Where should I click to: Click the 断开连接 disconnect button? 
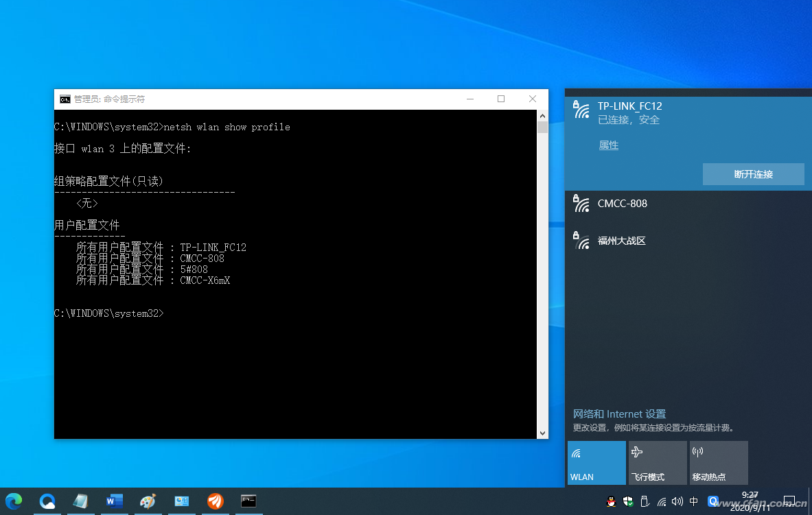(x=754, y=174)
